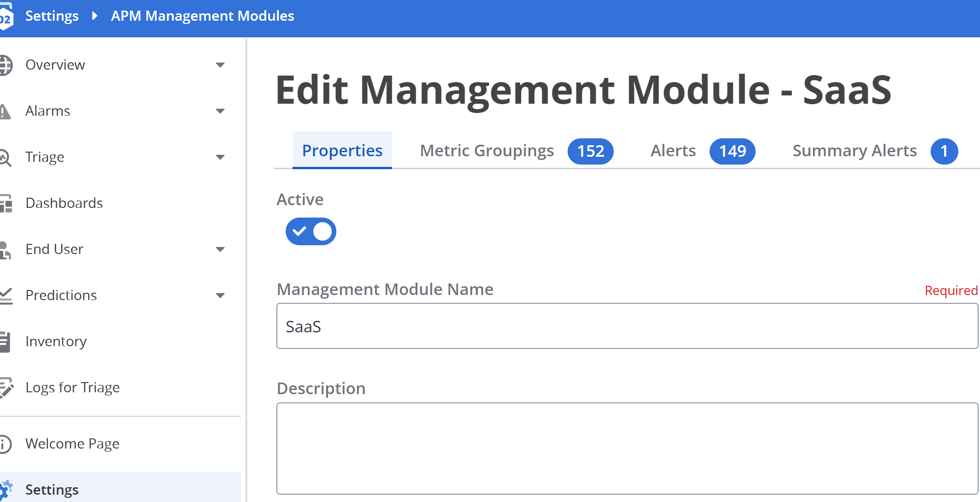The width and height of the screenshot is (980, 502).
Task: Toggle the Active switch off
Action: click(311, 231)
